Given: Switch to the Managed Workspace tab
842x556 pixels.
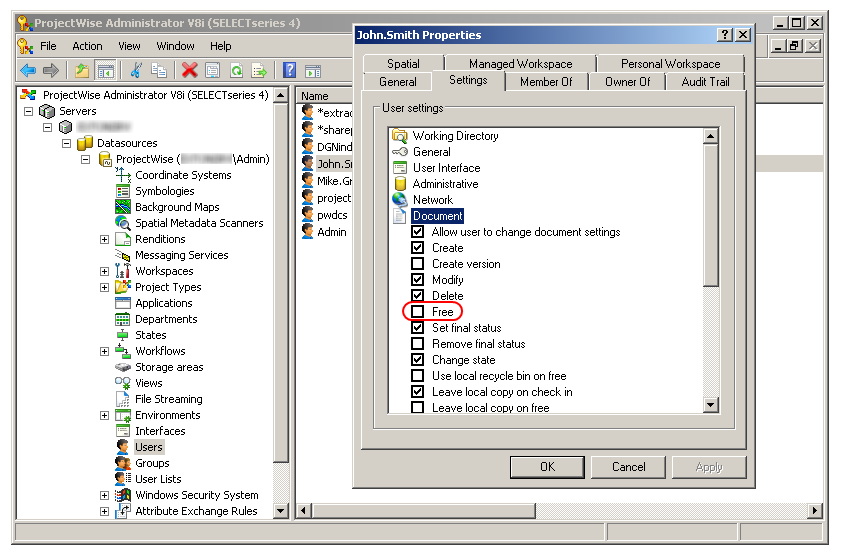Looking at the screenshot, I should pos(520,64).
